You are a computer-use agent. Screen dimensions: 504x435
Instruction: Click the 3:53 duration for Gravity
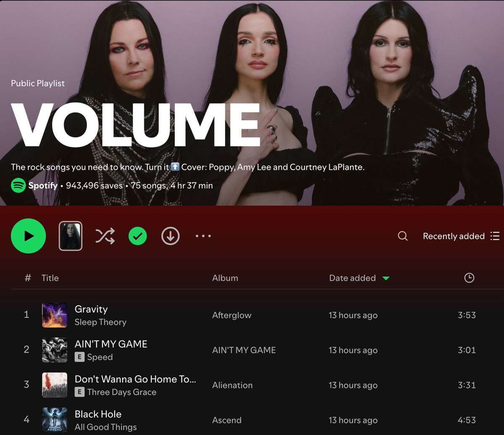pos(467,315)
